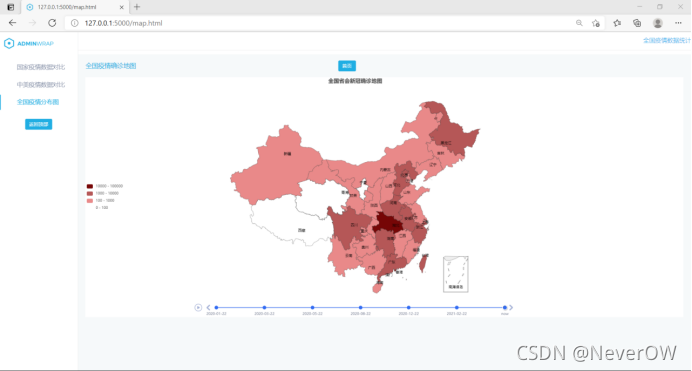Open browser zoom magnifier icon

tap(579, 23)
